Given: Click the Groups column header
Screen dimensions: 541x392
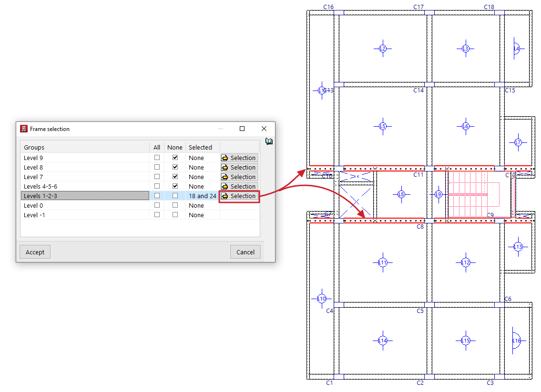Looking at the screenshot, I should 85,147.
